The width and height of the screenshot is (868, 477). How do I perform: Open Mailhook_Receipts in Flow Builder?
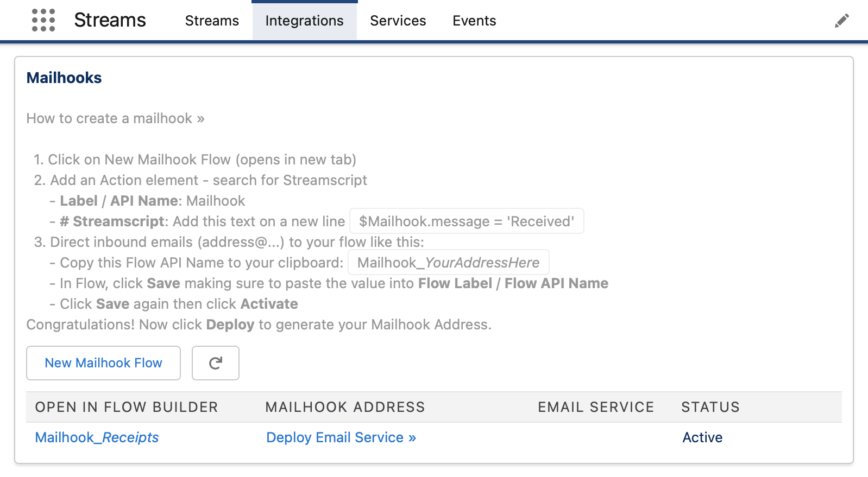pos(97,437)
